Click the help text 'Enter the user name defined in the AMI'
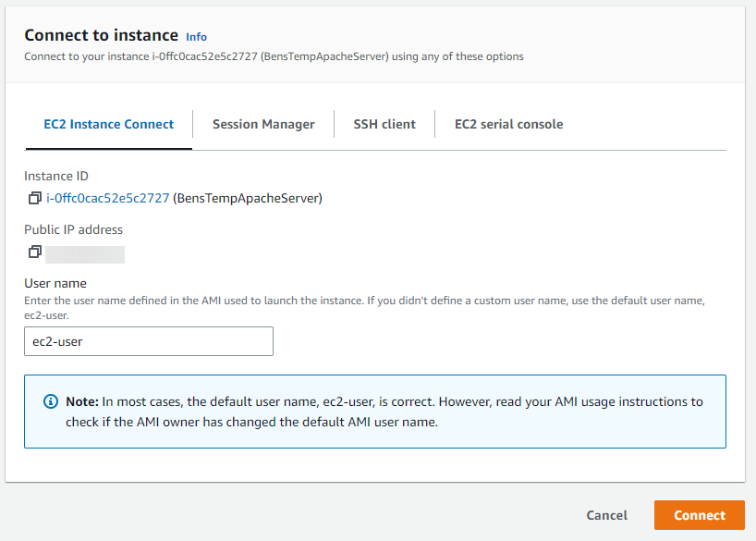 364,307
